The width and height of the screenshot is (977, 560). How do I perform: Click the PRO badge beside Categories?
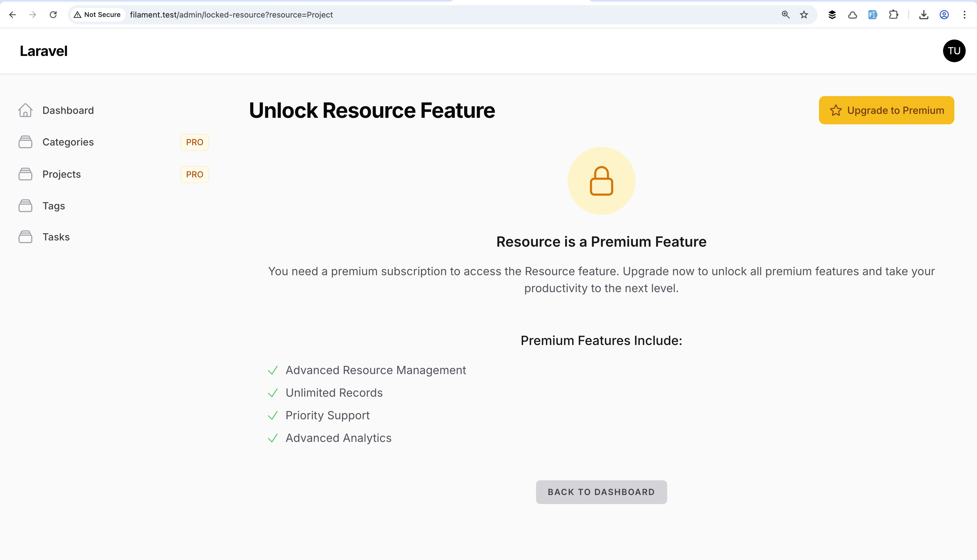click(194, 142)
